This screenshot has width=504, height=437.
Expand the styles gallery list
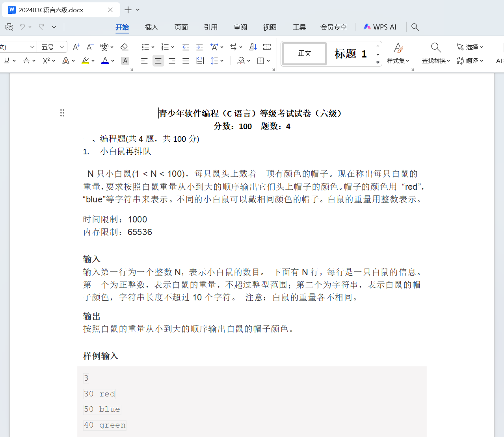pos(378,62)
